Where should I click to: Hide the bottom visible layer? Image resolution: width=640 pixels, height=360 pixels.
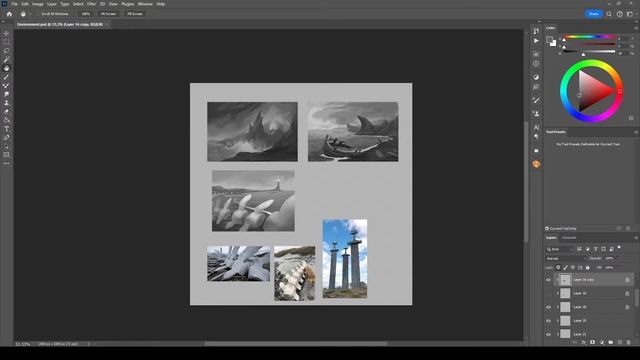point(549,334)
